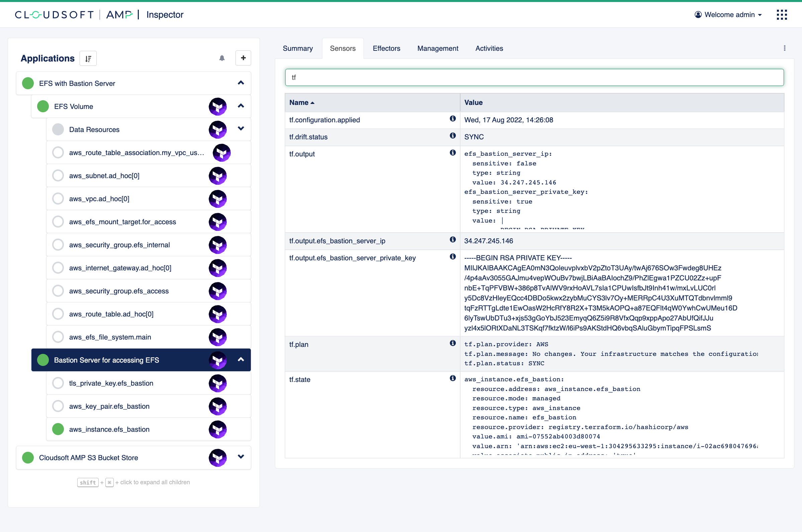This screenshot has width=802, height=532.
Task: Click Terraform icon on Bastion Server row
Action: tap(218, 360)
